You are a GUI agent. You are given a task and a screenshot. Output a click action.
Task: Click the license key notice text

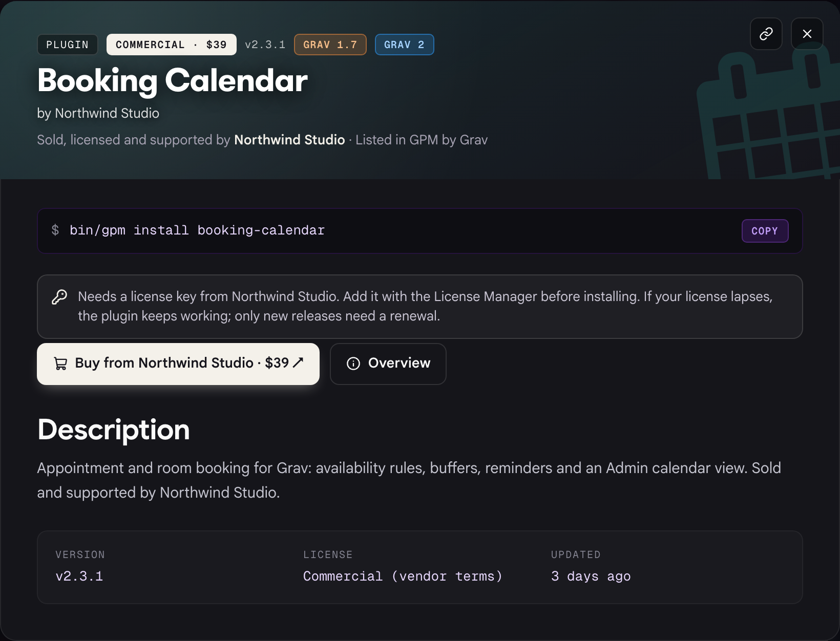(x=425, y=306)
